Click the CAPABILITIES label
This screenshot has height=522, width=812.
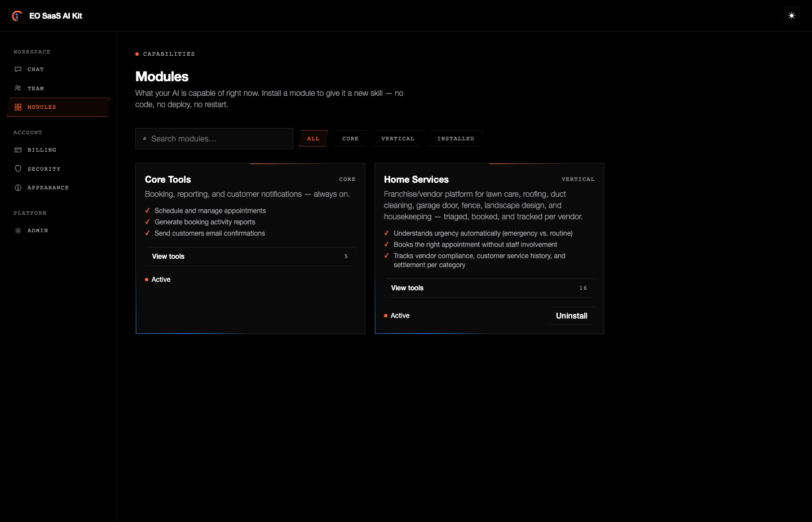tap(169, 54)
